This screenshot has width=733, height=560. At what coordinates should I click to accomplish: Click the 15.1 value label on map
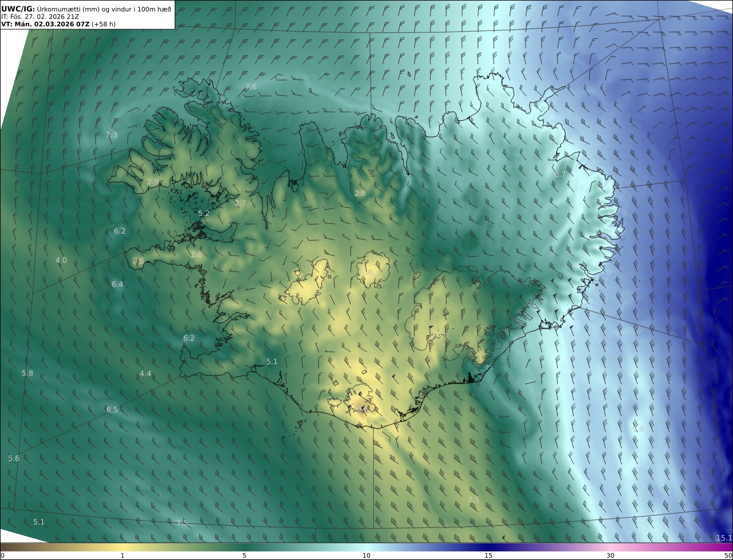[724, 538]
